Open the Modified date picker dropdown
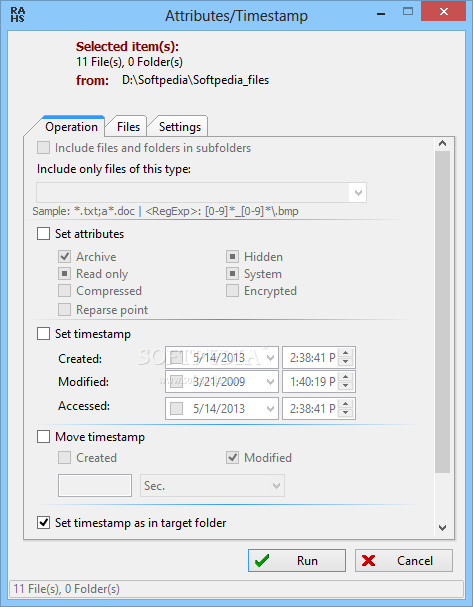473x607 pixels. point(270,382)
